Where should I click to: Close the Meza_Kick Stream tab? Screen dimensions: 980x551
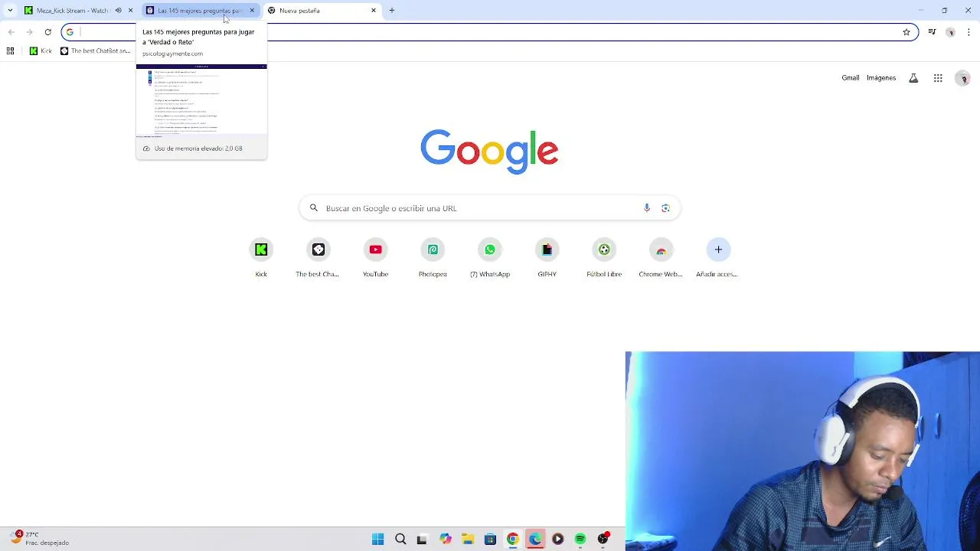point(130,11)
